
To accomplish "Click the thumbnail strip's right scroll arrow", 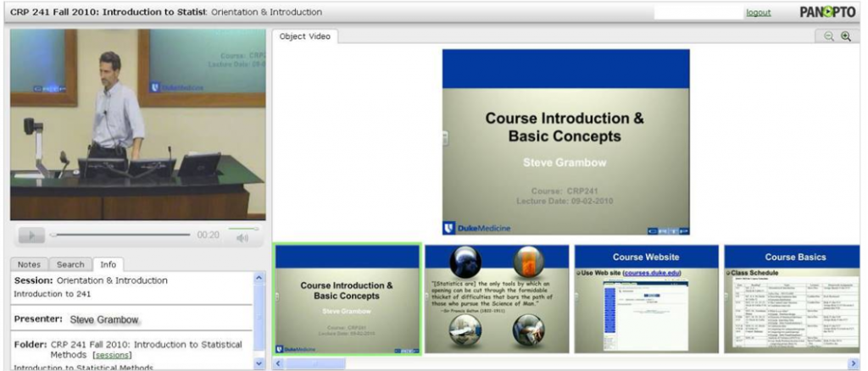I will coord(854,363).
